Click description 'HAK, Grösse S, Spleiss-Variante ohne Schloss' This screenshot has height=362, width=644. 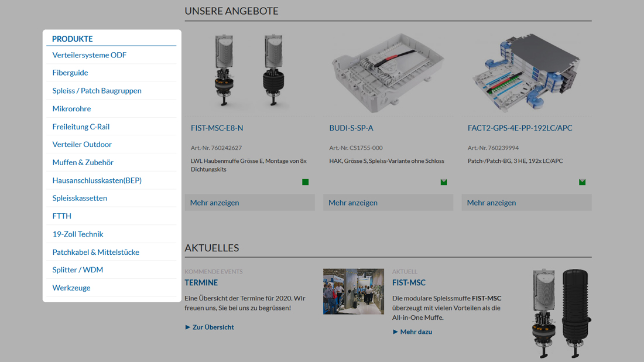coord(386,161)
